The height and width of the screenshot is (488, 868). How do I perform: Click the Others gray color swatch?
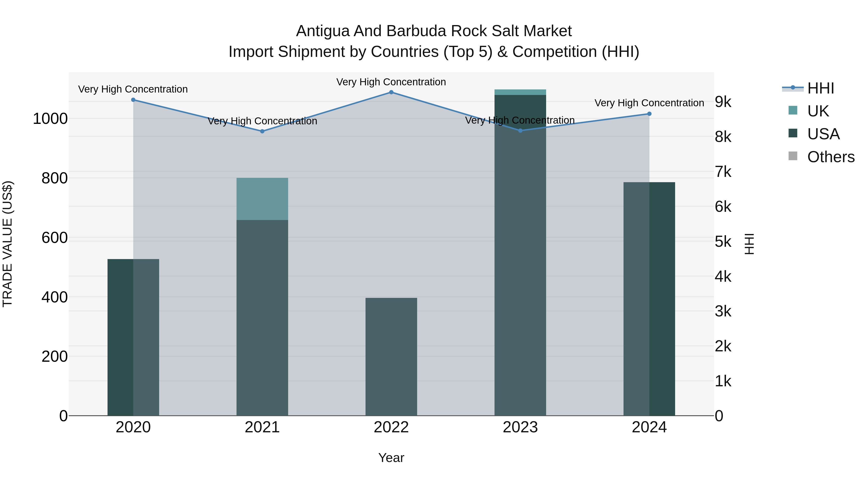793,156
